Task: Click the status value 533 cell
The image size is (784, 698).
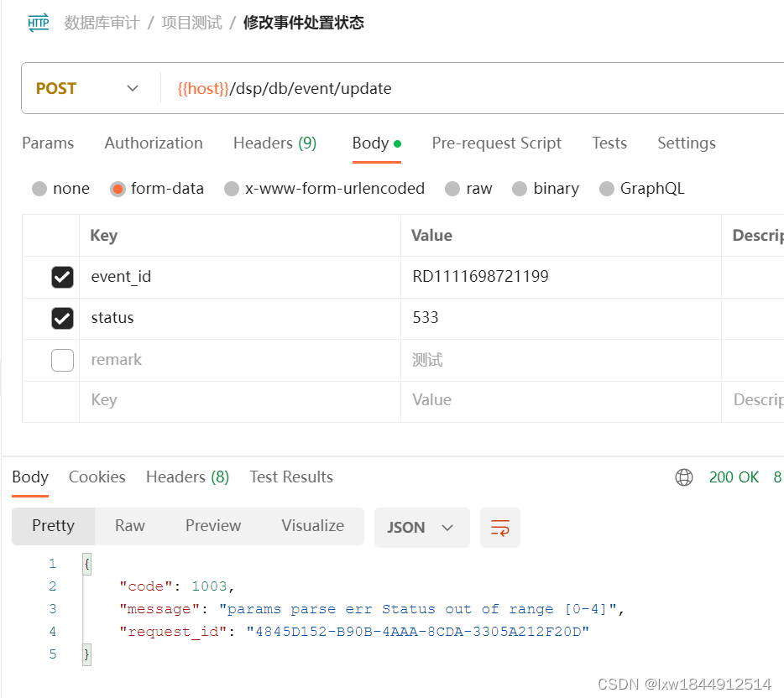Action: (561, 319)
